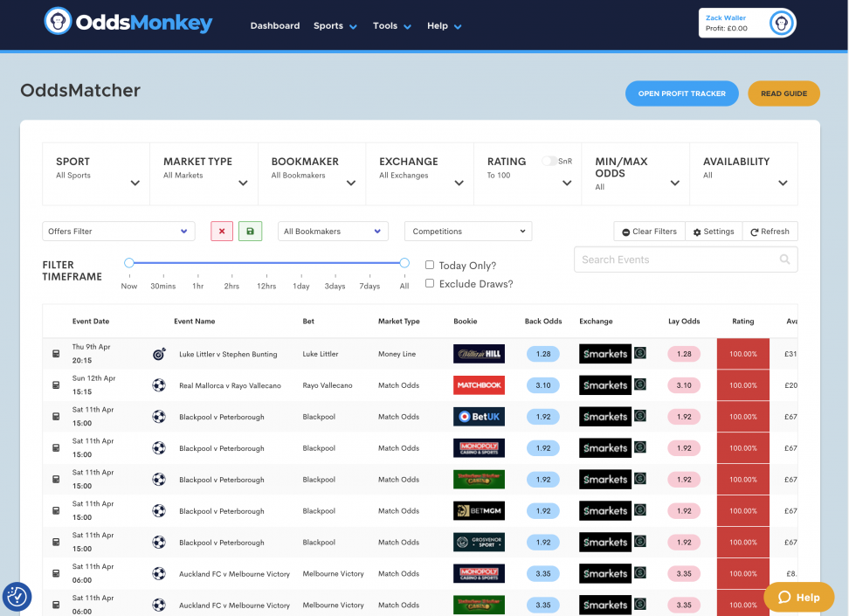This screenshot has width=849, height=616.
Task: Click the 7days timeframe mark
Action: [369, 286]
